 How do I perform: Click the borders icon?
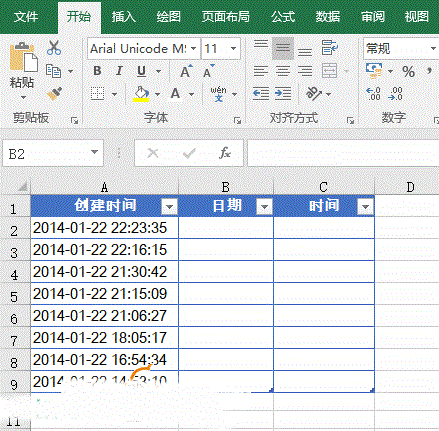pos(97,94)
